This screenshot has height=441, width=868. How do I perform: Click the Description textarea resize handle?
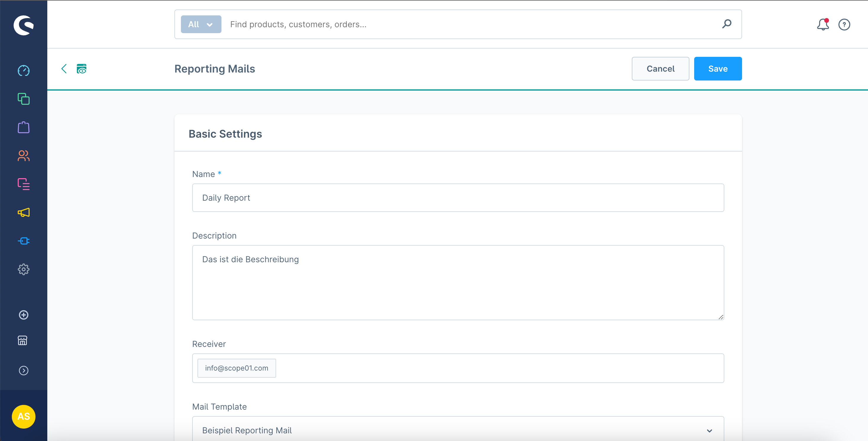pyautogui.click(x=721, y=317)
